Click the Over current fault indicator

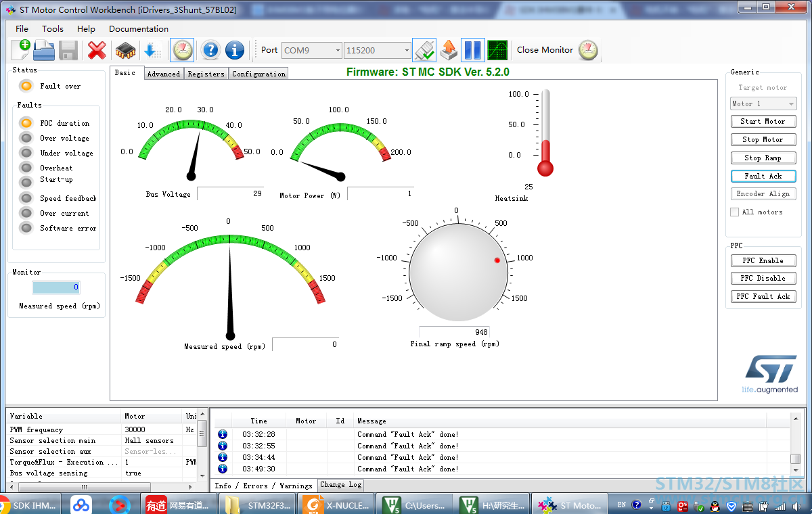(x=26, y=213)
